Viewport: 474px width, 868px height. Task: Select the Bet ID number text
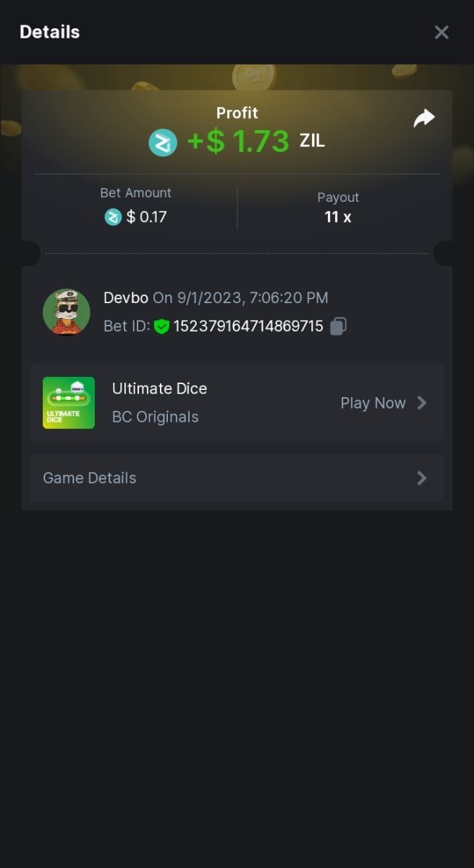[x=248, y=326]
